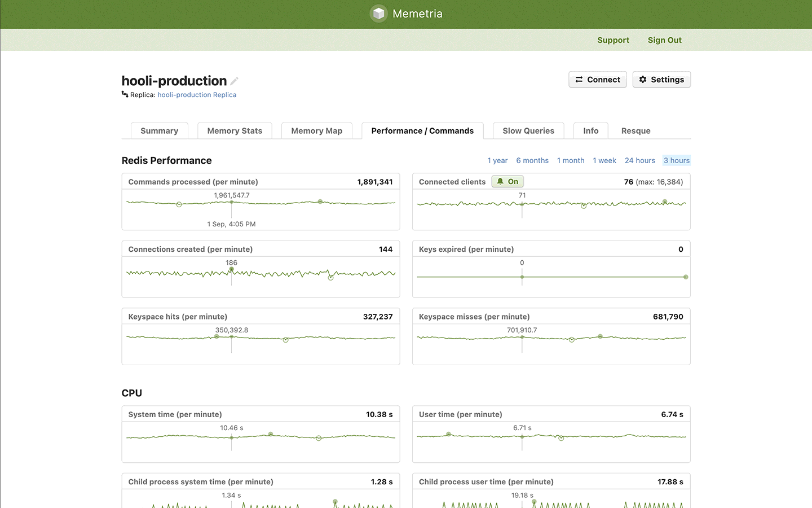Click the Keyspace hits chart
Image resolution: width=812 pixels, height=508 pixels.
pos(261,344)
